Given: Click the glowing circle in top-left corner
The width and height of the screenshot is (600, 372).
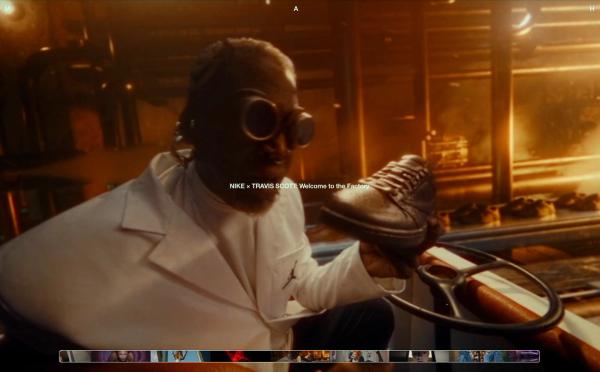Looking at the screenshot, I should click(7, 8).
